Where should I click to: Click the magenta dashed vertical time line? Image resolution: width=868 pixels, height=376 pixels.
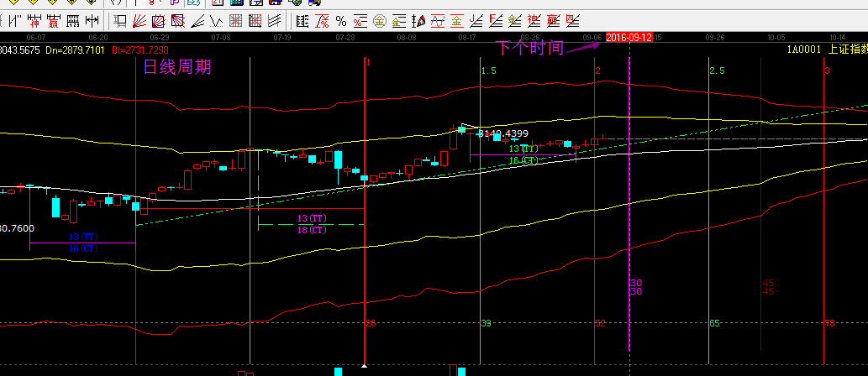coord(629,205)
